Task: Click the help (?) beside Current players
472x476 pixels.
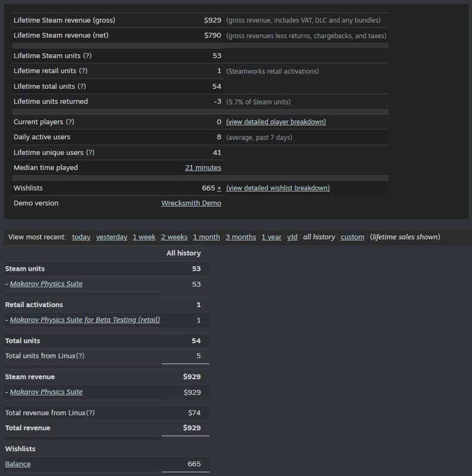Action: coord(70,122)
